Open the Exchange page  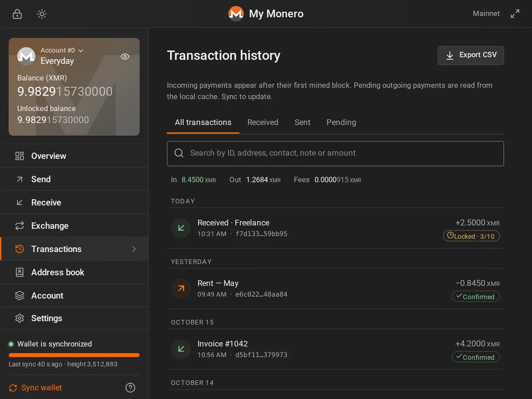(x=74, y=226)
